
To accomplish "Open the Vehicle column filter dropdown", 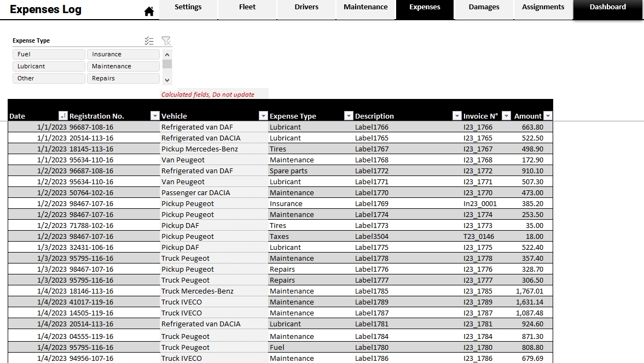I will (x=263, y=116).
